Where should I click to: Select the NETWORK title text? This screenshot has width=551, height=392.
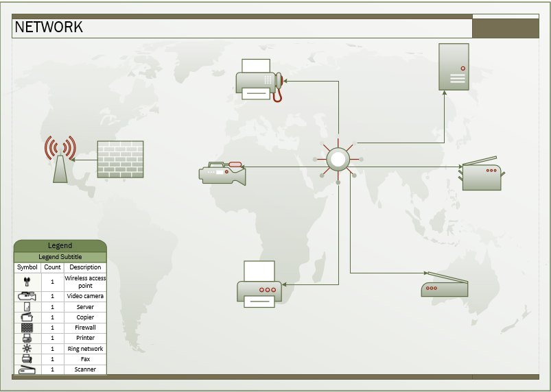point(49,27)
